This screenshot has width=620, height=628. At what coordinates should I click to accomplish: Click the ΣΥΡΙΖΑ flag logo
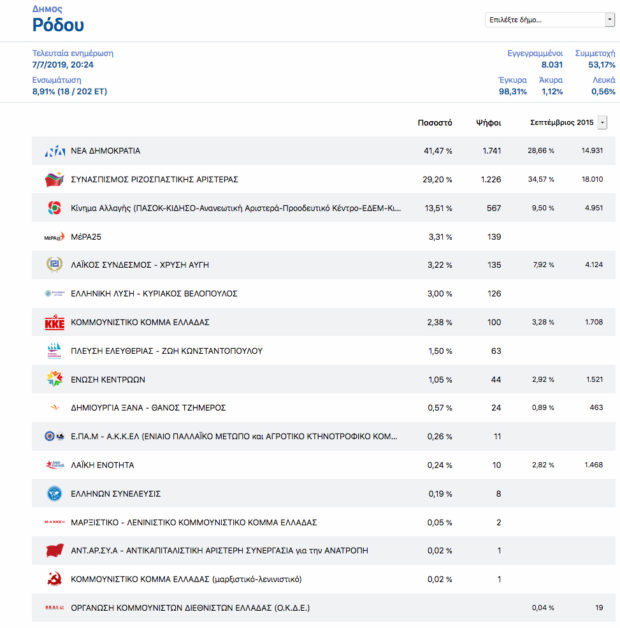pyautogui.click(x=54, y=179)
